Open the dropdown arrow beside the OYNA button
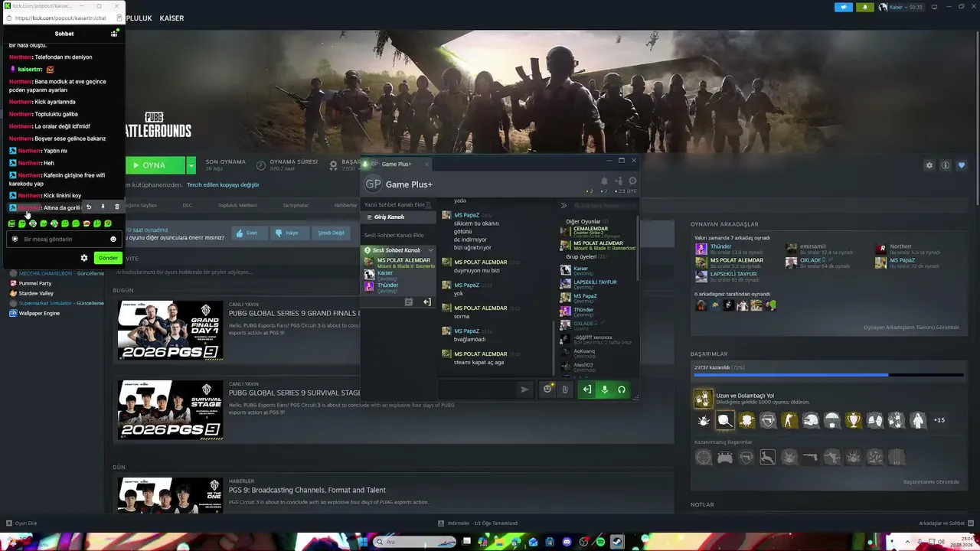Screen dimensions: 980x551 [x=191, y=165]
